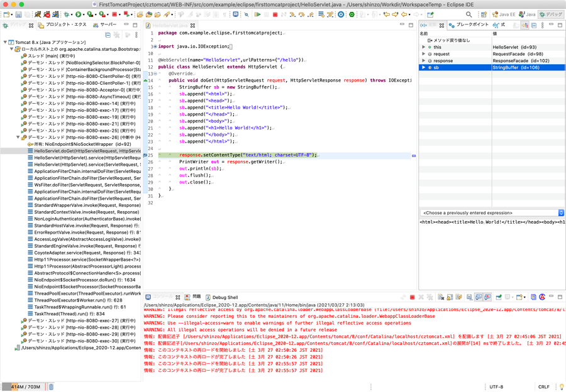This screenshot has width=566, height=392.
Task: Switch to the サーバー tab
Action: [x=104, y=25]
